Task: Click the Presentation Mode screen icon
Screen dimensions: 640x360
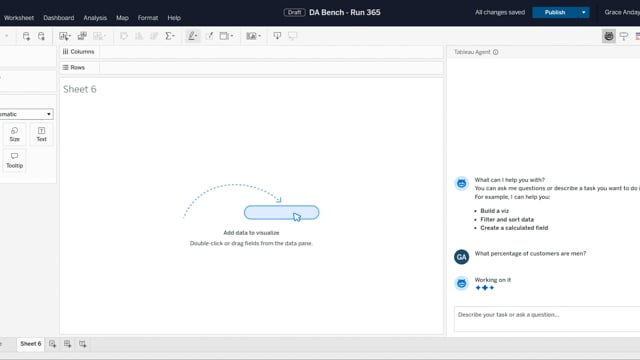Action: click(293, 36)
